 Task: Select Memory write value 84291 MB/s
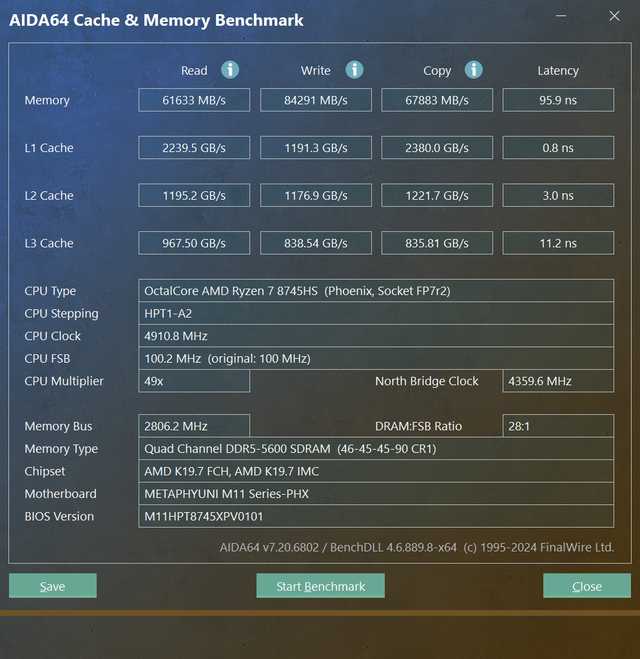point(316,100)
